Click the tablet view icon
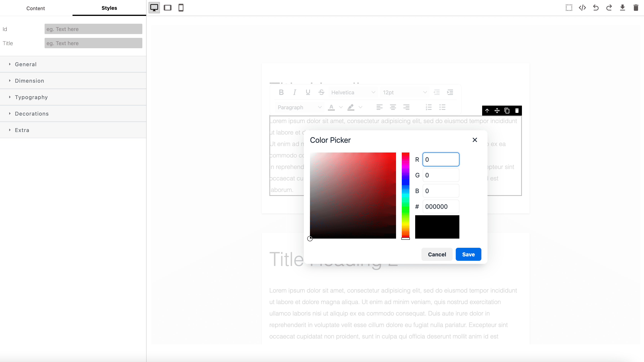This screenshot has width=644, height=362. click(168, 7)
